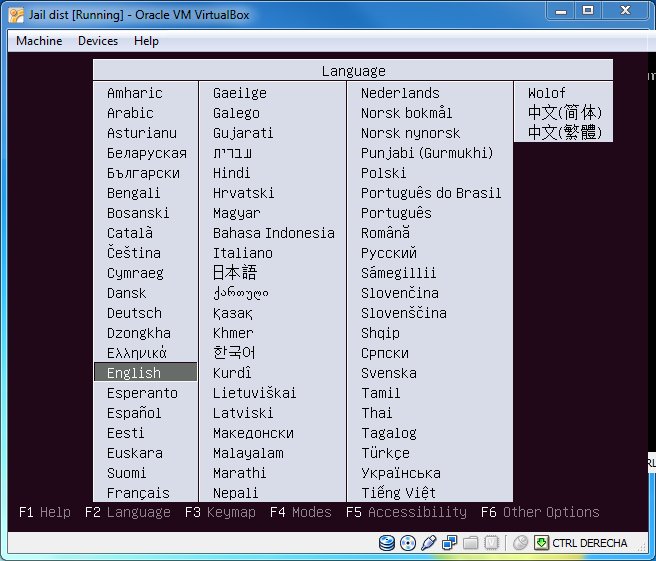This screenshot has height=561, width=656.
Task: Click F5 Accessibility option
Action: coord(406,512)
